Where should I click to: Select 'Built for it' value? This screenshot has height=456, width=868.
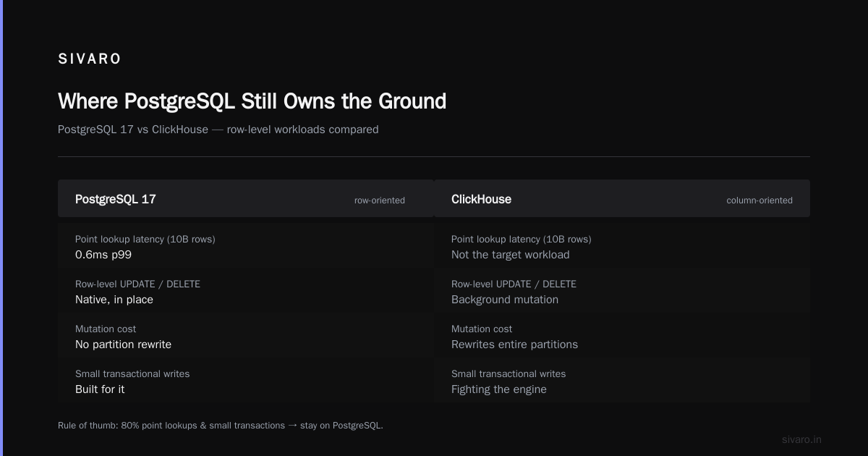(100, 389)
